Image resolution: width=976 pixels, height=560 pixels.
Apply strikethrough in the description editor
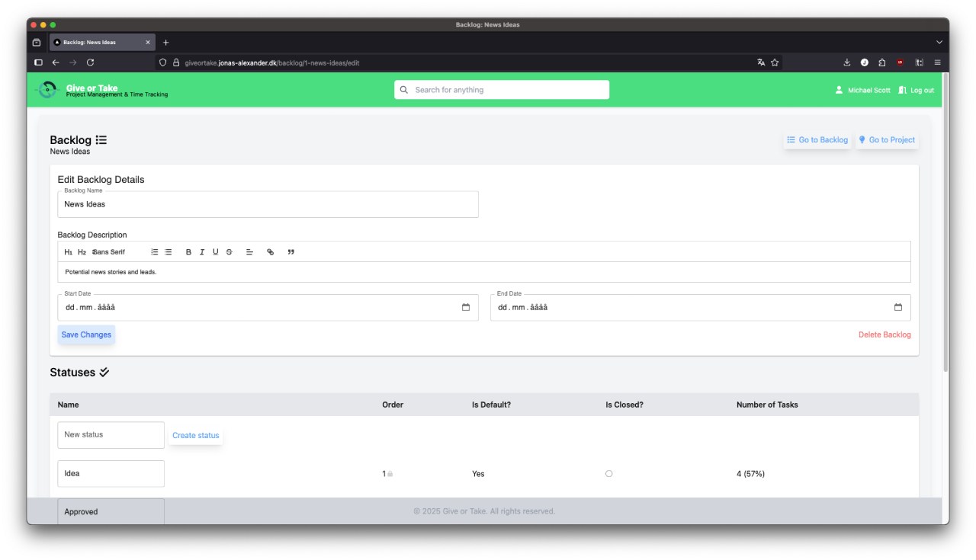click(x=229, y=252)
